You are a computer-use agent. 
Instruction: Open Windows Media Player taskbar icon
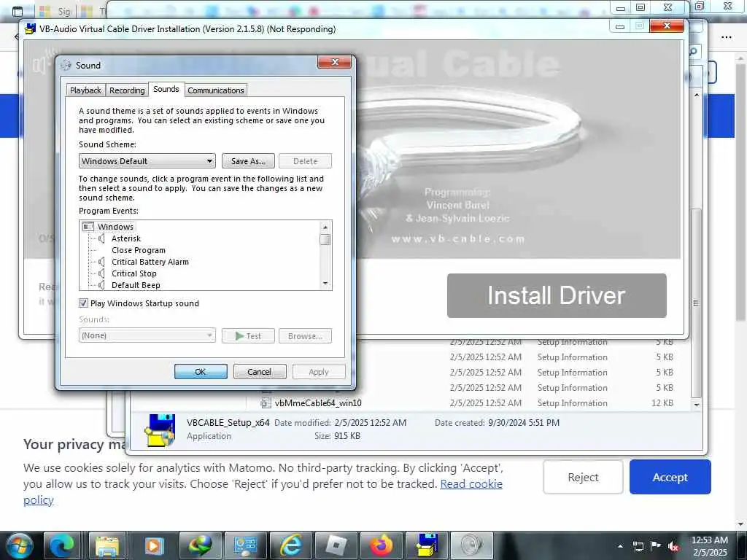(x=154, y=545)
